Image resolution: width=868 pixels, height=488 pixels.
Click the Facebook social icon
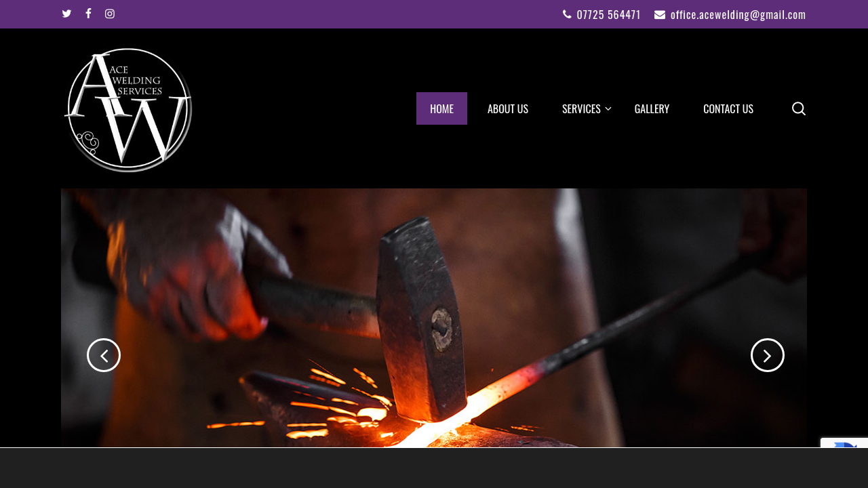[87, 12]
